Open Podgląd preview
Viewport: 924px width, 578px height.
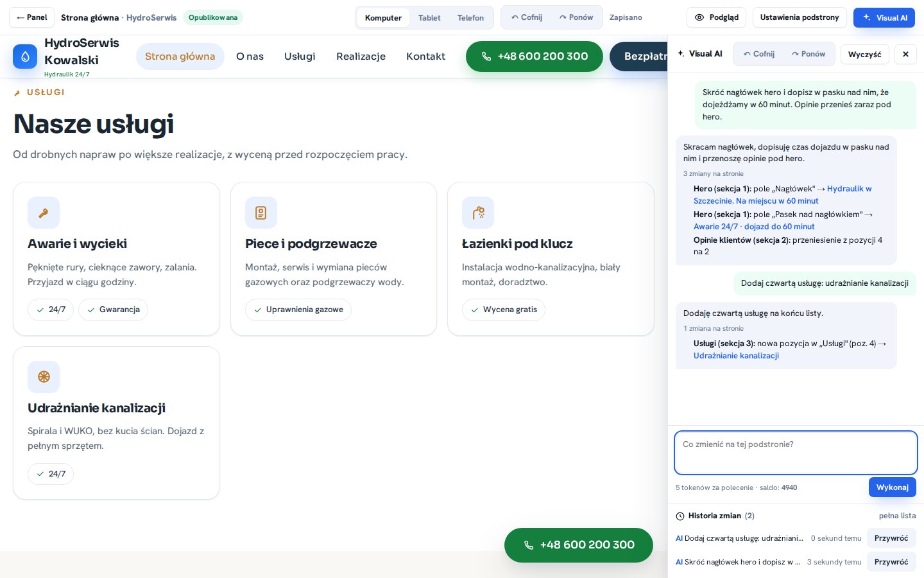pyautogui.click(x=717, y=17)
